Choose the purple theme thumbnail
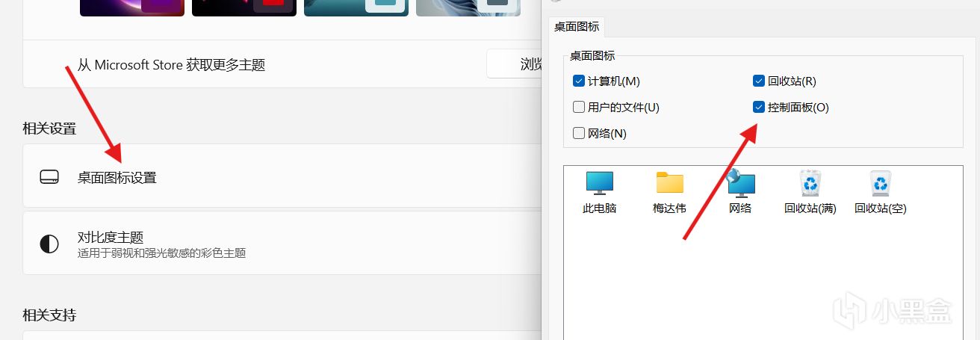This screenshot has height=340, width=980. (132, 8)
